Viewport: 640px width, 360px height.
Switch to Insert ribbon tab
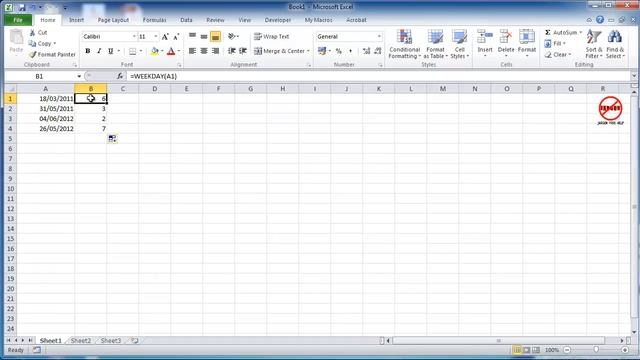76,20
